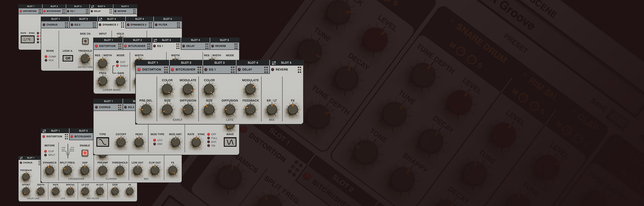
Task: Grab the six-dot handle beside DISTORTION in the bottom Distortion panel
Action: point(66,136)
